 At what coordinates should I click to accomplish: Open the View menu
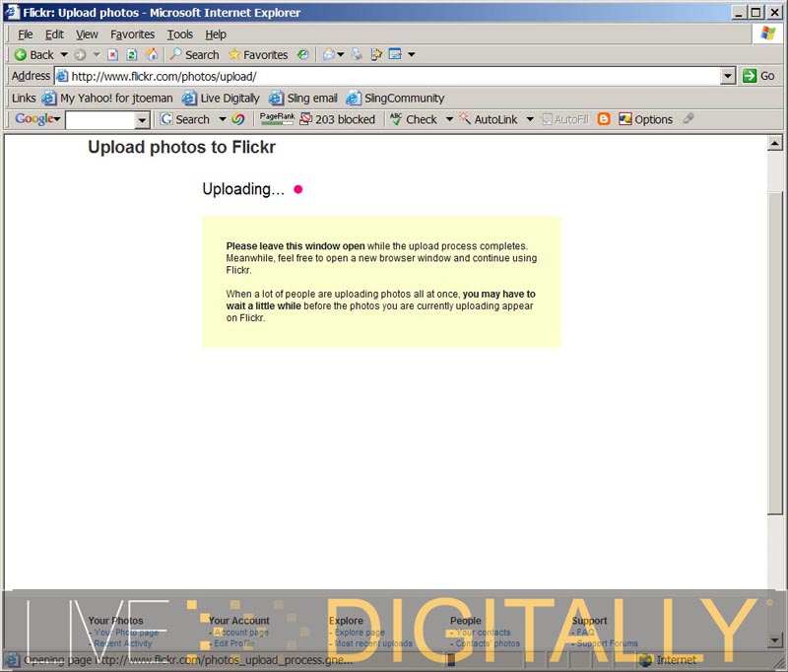[87, 34]
